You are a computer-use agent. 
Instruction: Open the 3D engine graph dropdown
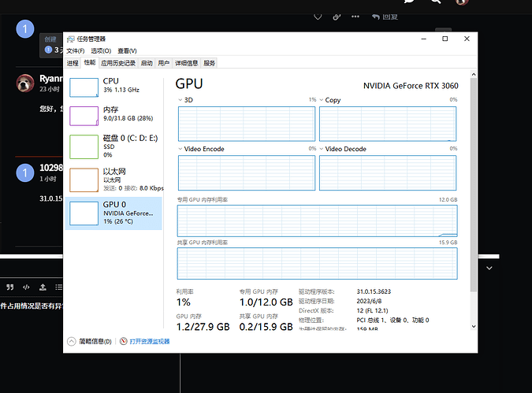[180, 101]
